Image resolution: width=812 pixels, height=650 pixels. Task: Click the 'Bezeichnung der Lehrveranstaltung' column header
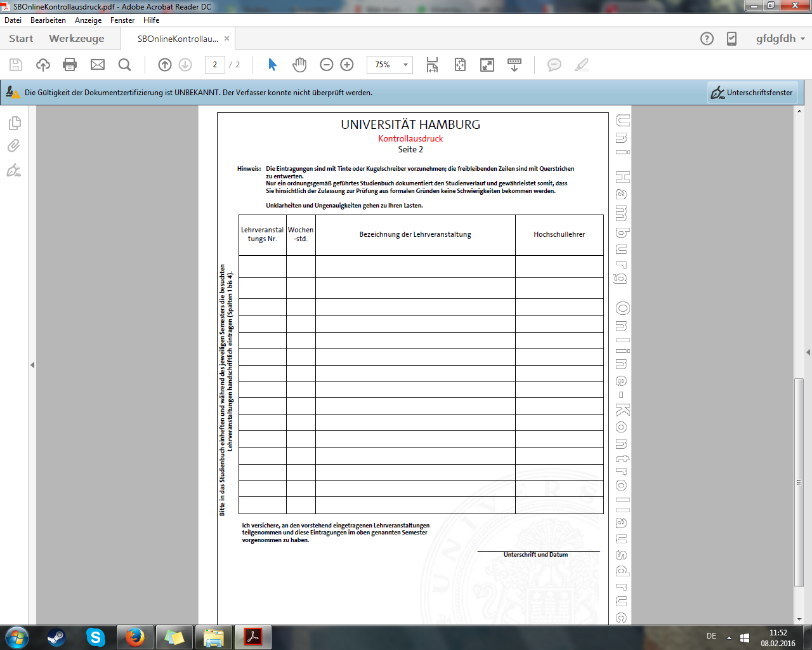coord(416,234)
